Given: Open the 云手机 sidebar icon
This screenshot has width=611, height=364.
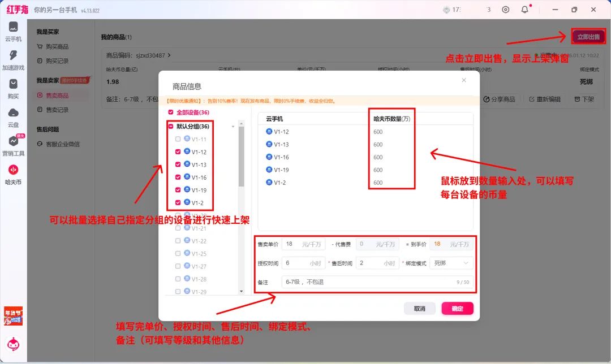Looking at the screenshot, I should 13,31.
